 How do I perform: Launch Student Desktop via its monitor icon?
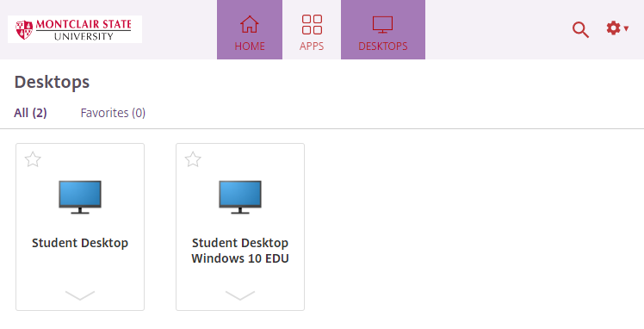pyautogui.click(x=80, y=197)
